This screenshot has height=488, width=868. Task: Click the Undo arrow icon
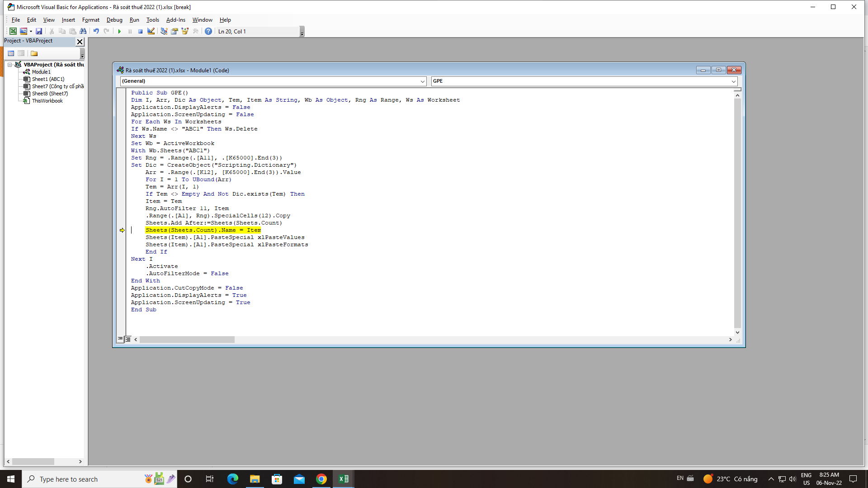click(x=96, y=32)
